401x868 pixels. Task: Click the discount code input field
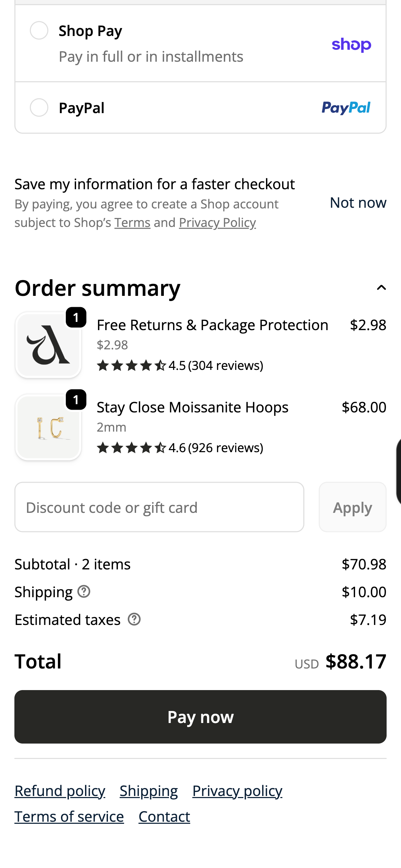tap(159, 507)
